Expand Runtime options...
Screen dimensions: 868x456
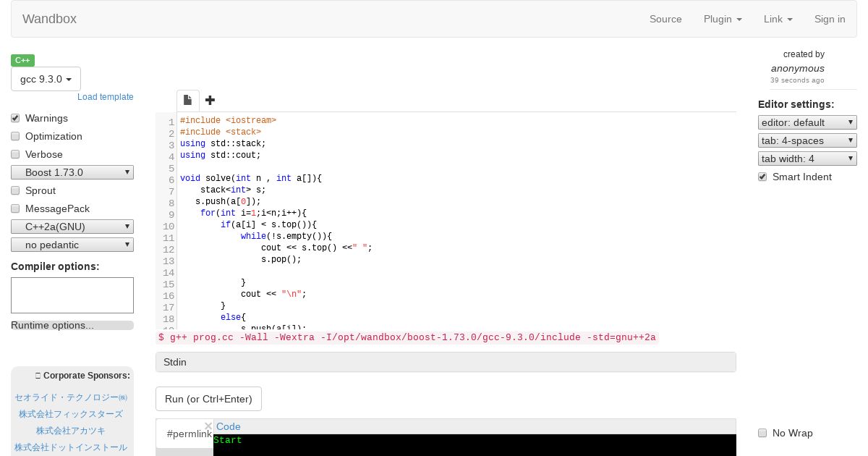[72, 325]
